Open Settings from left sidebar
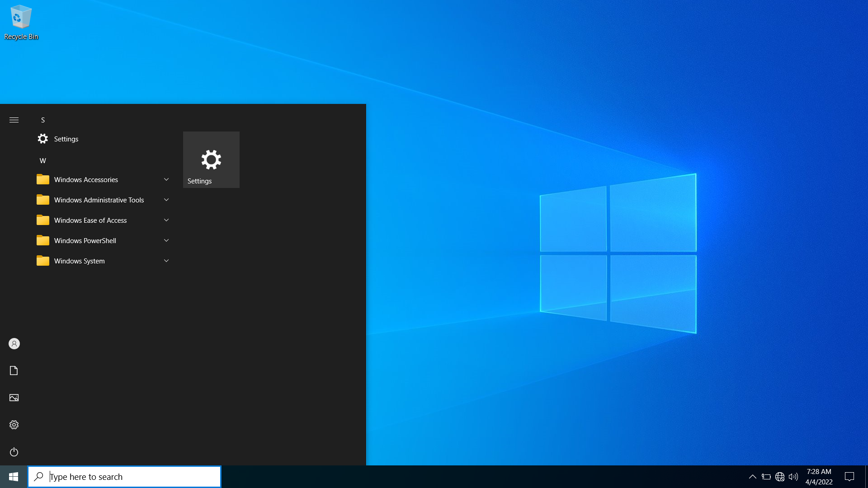This screenshot has height=488, width=868. point(13,424)
